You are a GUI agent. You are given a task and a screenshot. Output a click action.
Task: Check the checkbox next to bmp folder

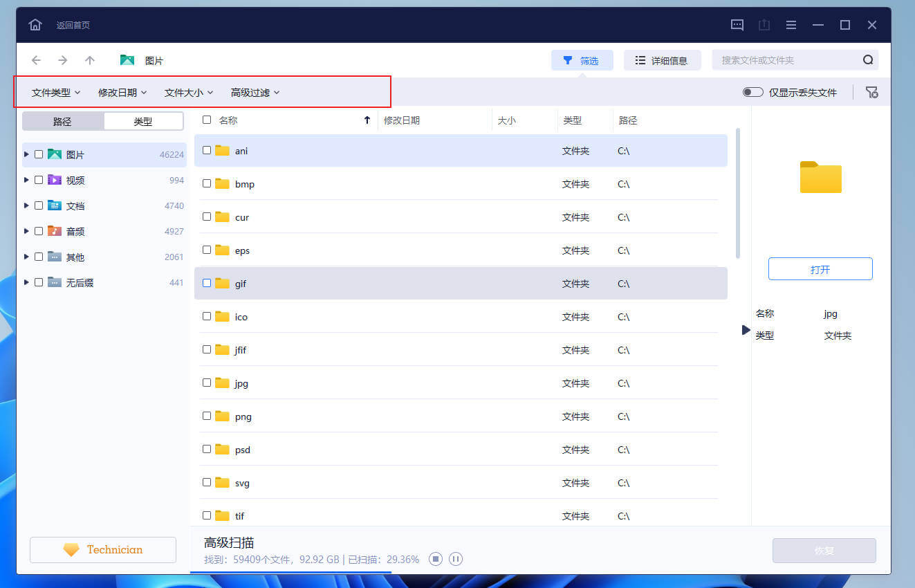point(206,183)
